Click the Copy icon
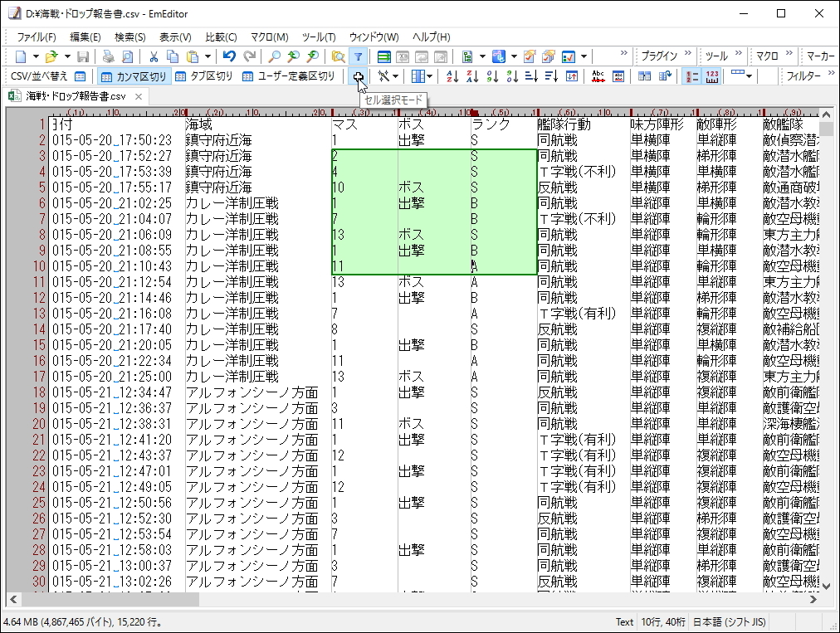Screen dimensions: 840x633 click(x=172, y=56)
